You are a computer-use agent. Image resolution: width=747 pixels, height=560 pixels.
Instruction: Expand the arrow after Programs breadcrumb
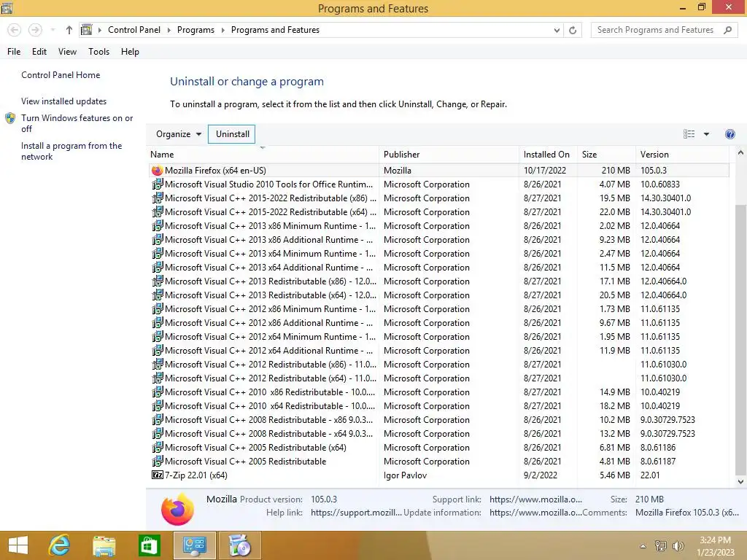point(222,30)
